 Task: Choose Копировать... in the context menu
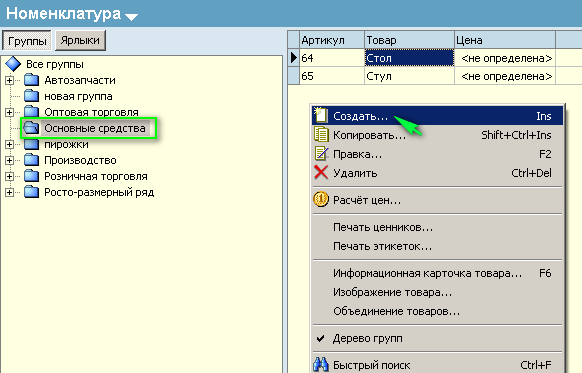pyautogui.click(x=437, y=135)
